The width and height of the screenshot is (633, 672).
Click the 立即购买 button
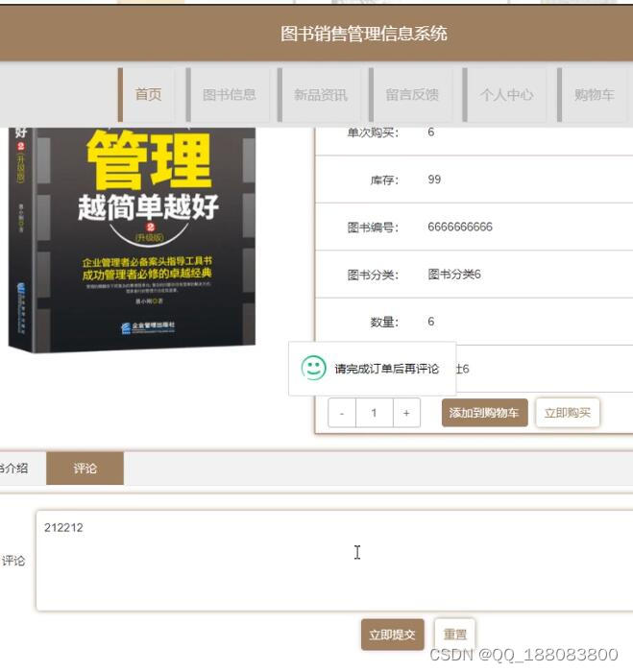[568, 413]
